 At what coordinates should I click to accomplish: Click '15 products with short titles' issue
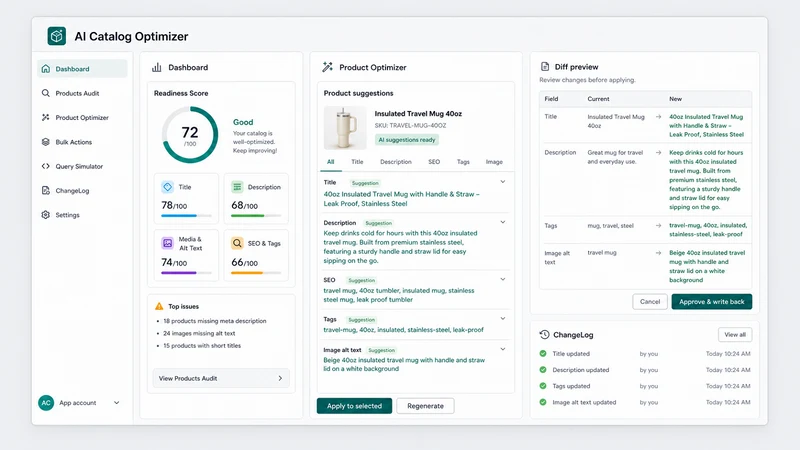tap(202, 345)
